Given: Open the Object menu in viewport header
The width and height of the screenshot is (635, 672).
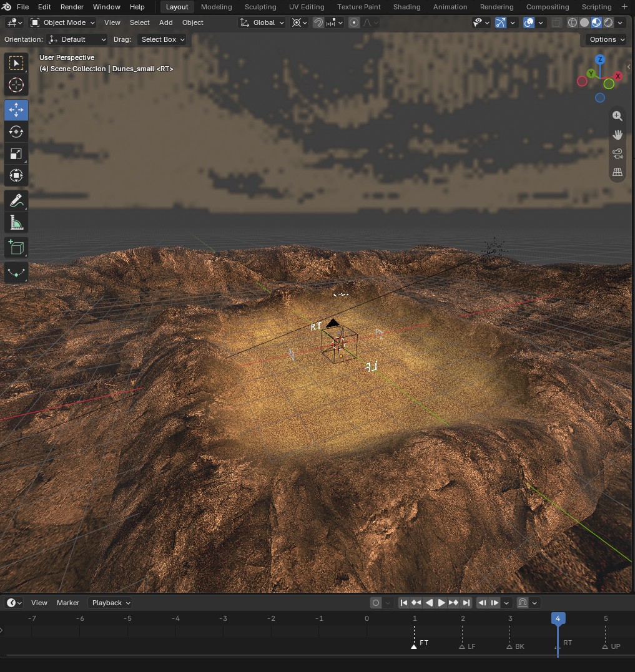Looking at the screenshot, I should pos(192,22).
